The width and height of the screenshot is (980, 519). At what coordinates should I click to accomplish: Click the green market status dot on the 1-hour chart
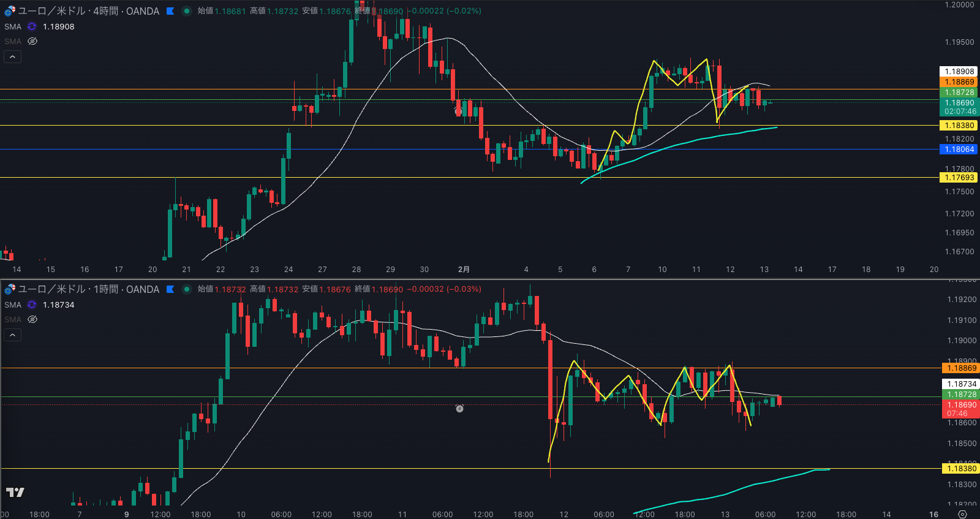(187, 289)
